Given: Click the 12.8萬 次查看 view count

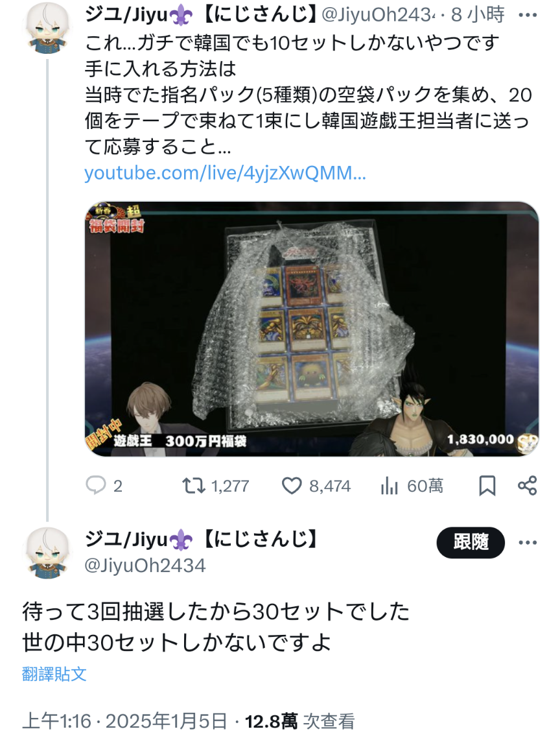Looking at the screenshot, I should pyautogui.click(x=299, y=721).
